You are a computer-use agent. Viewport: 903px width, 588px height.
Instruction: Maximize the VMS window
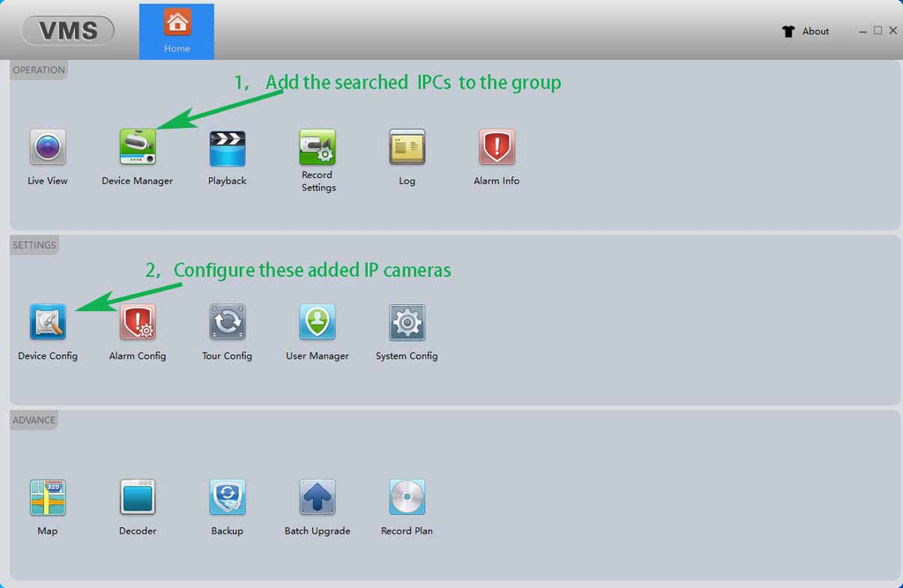(877, 30)
